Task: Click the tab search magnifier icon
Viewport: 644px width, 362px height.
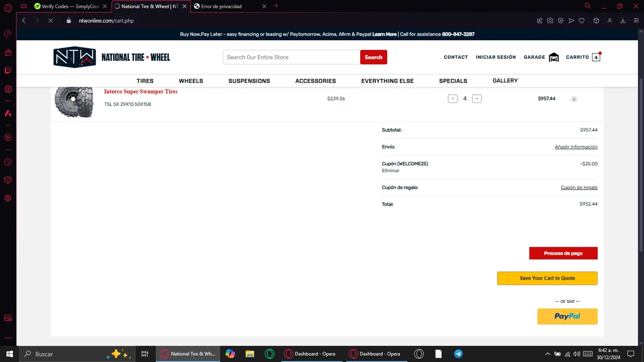Action: click(x=587, y=6)
